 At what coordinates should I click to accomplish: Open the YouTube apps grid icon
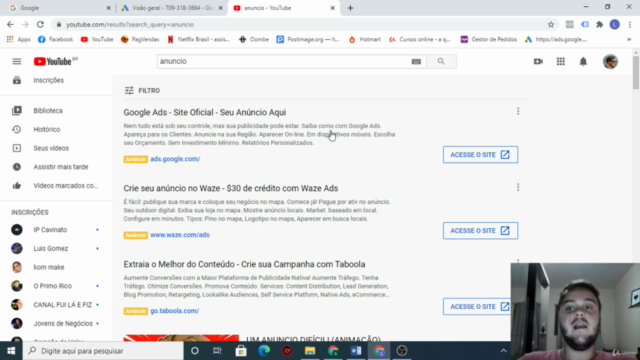(x=561, y=61)
